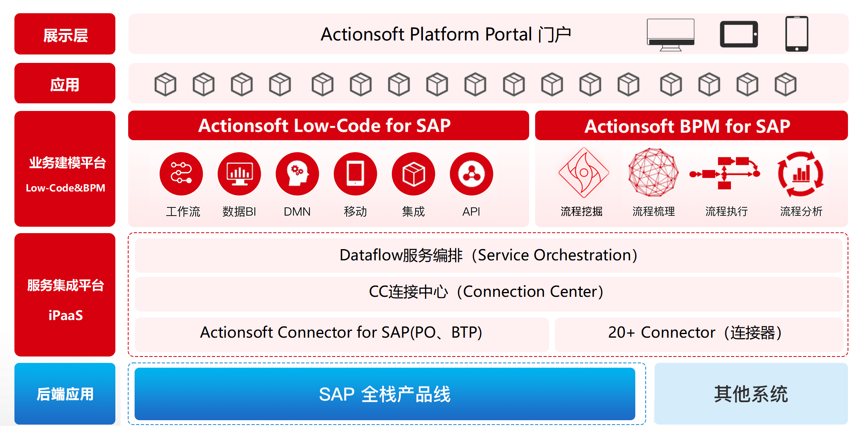Viewport: 868px width, 433px height.
Task: Click the 流程分析 text label
Action: (801, 211)
